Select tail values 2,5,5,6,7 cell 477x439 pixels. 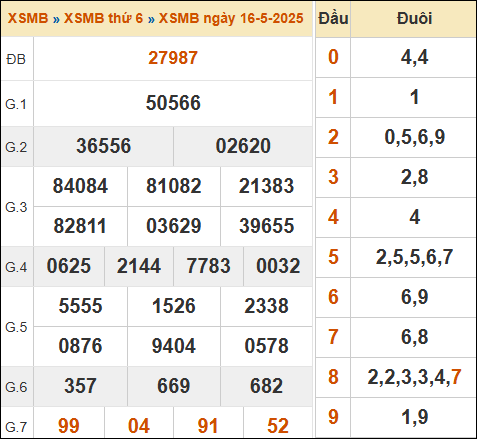point(414,257)
